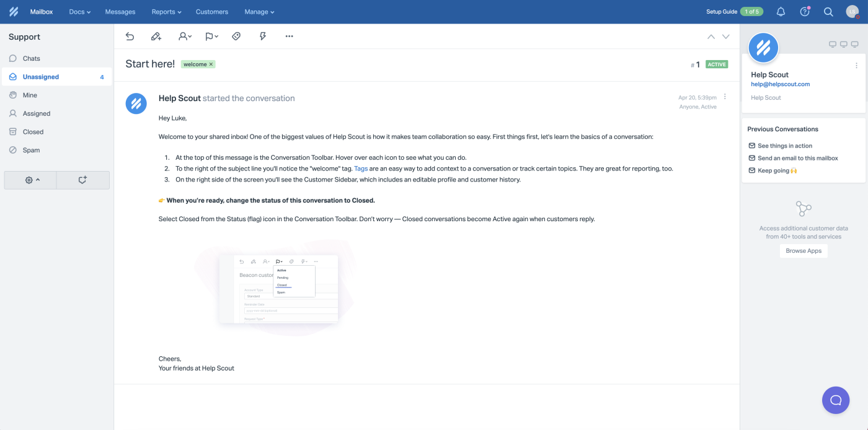
Task: Click the conversation number #1
Action: click(x=695, y=64)
